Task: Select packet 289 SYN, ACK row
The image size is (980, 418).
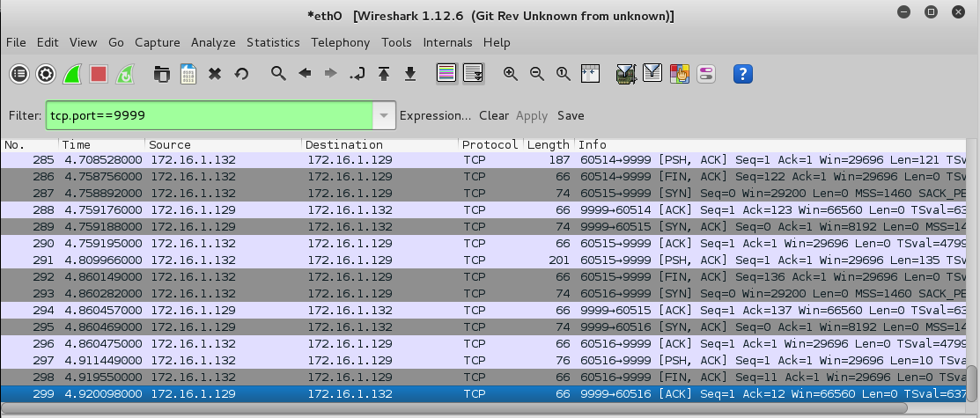Action: 483,227
